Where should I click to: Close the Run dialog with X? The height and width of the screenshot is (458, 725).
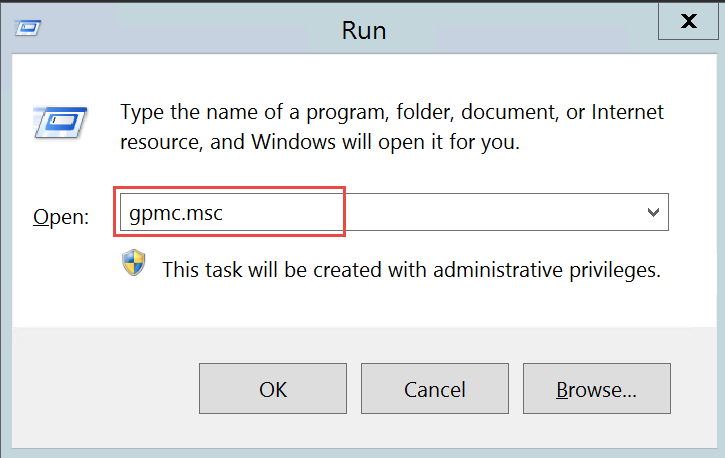click(687, 21)
